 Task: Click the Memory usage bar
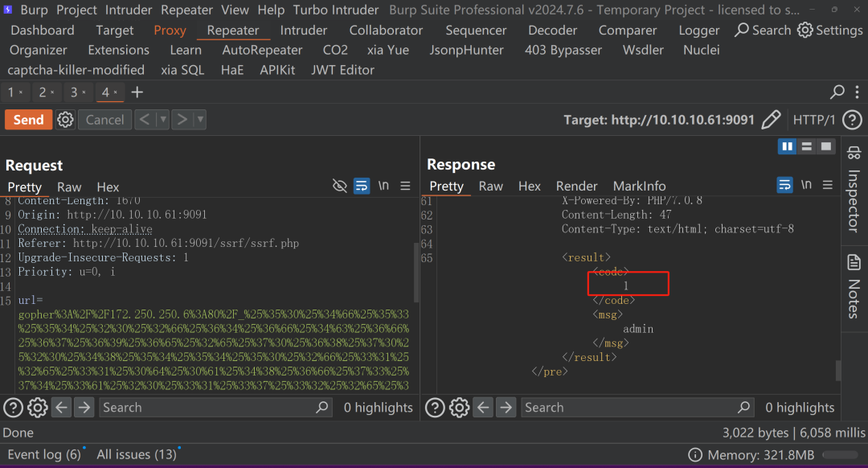[x=841, y=455]
